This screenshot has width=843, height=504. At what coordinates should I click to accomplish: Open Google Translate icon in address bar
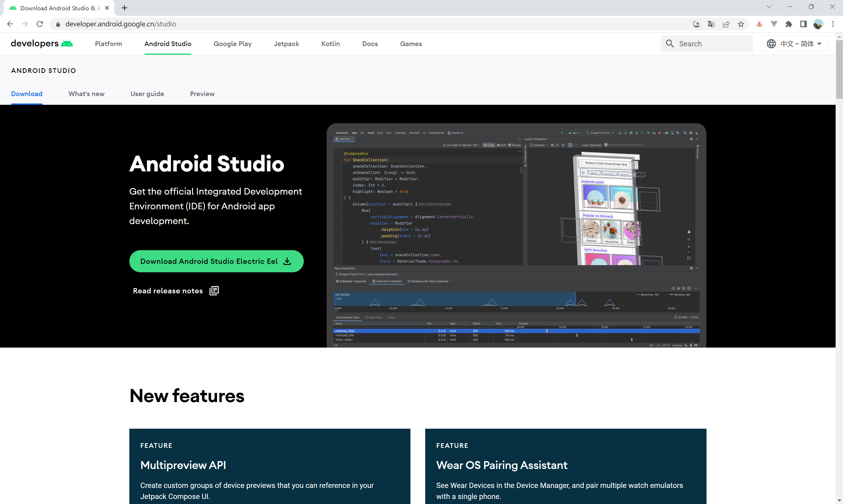(711, 24)
